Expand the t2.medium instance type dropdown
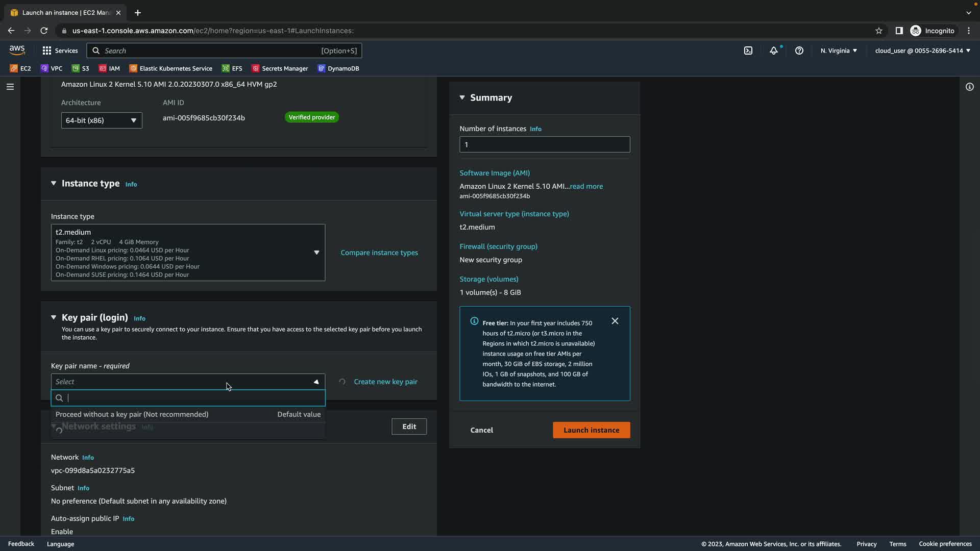This screenshot has width=980, height=551. click(316, 253)
